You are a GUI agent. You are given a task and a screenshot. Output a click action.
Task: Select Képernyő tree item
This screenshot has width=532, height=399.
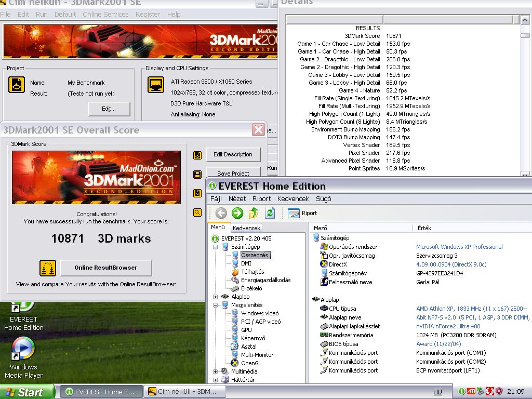(253, 338)
